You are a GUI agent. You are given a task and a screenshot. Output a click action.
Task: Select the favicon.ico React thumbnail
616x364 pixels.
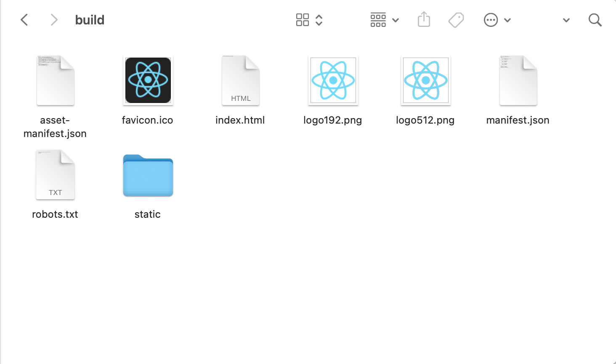148,80
